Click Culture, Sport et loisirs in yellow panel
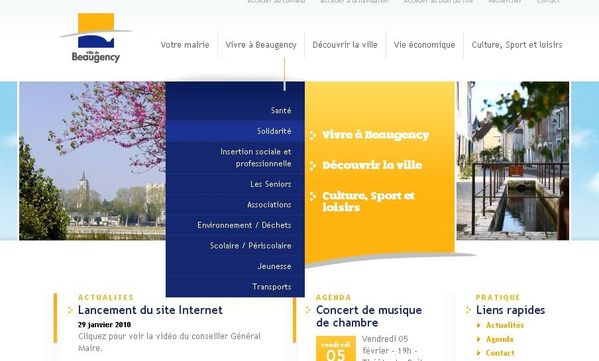 pyautogui.click(x=368, y=201)
